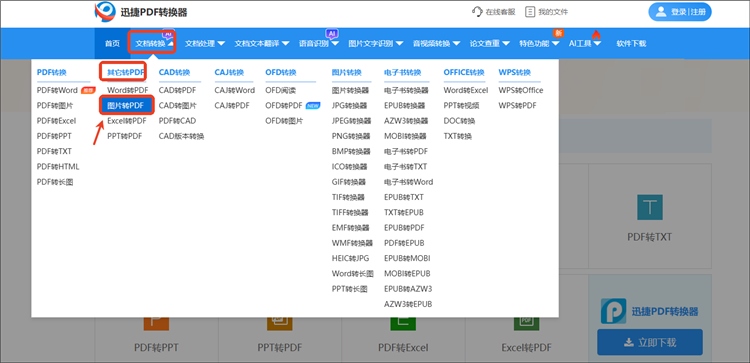Open the 电子书转换器 link
This screenshot has width=750, height=363.
click(406, 90)
